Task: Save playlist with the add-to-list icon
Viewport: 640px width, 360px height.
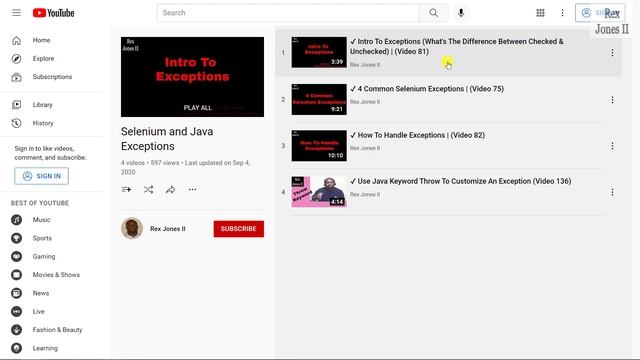Action: tap(127, 190)
